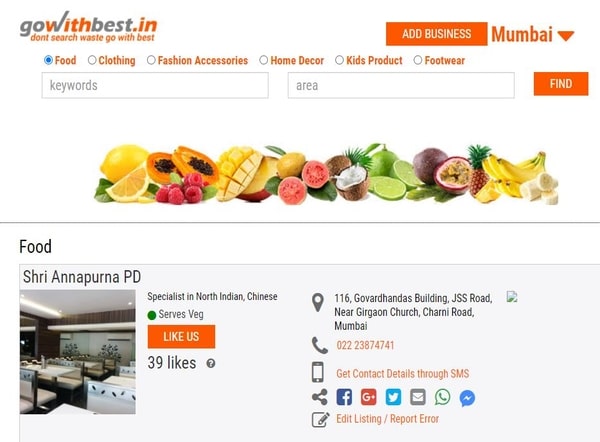Select the Kids Product radio button
Image resolution: width=600 pixels, height=442 pixels.
pyautogui.click(x=339, y=60)
